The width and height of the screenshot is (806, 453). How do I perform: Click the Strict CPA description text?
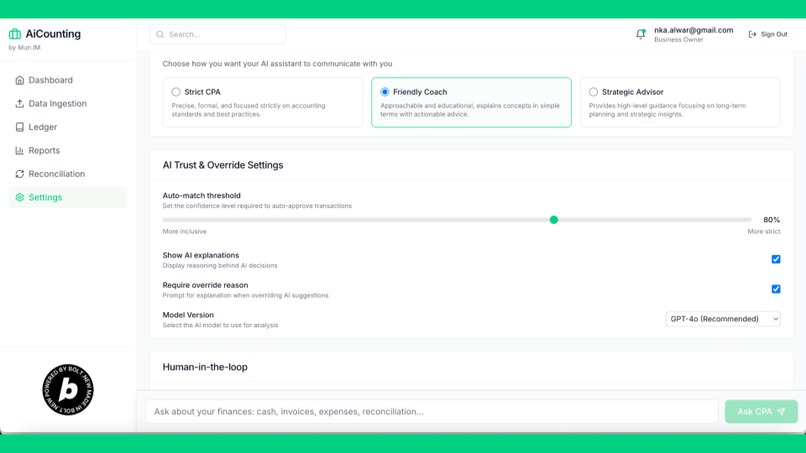[248, 110]
